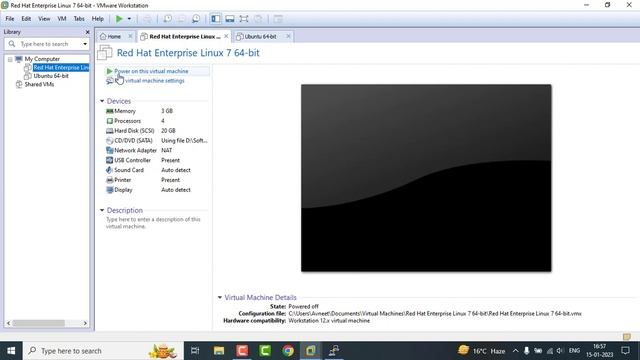Open Google Chrome from the taskbar

coord(288,351)
